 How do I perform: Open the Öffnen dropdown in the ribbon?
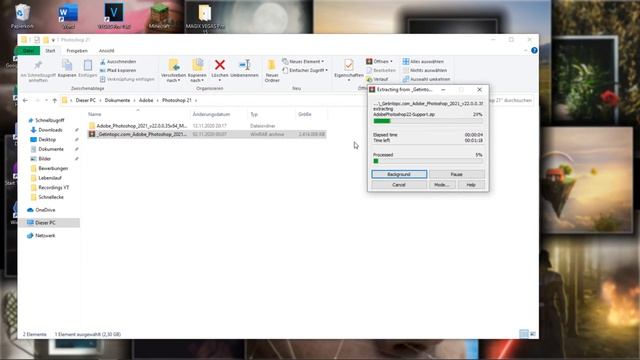point(380,62)
